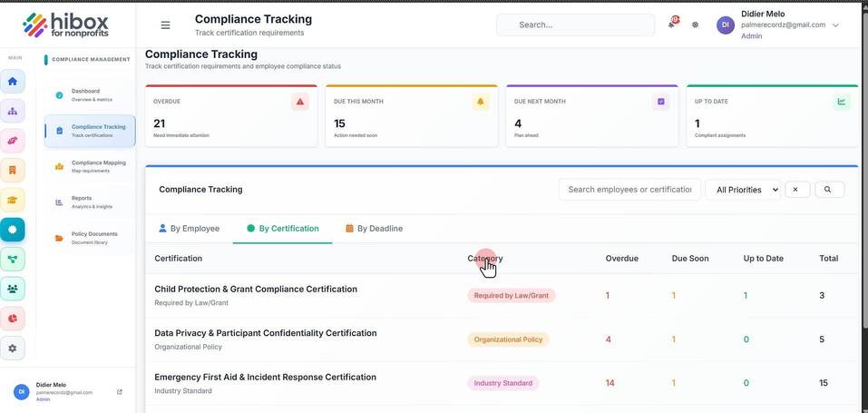Image resolution: width=868 pixels, height=413 pixels.
Task: Switch to By Employee tab
Action: pos(189,229)
